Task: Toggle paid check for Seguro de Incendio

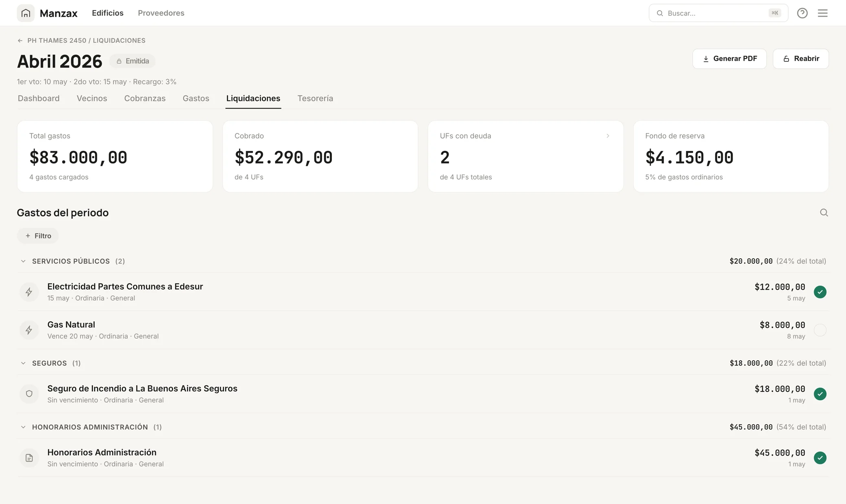Action: point(820,394)
